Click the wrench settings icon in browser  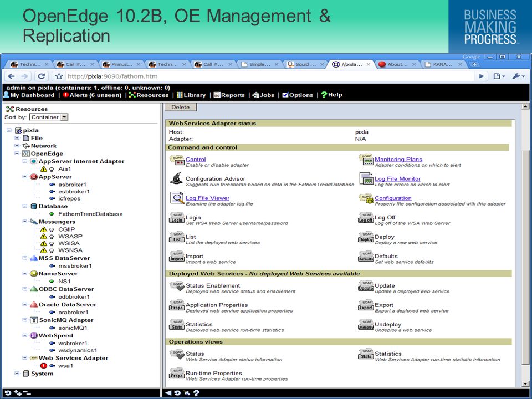[518, 76]
